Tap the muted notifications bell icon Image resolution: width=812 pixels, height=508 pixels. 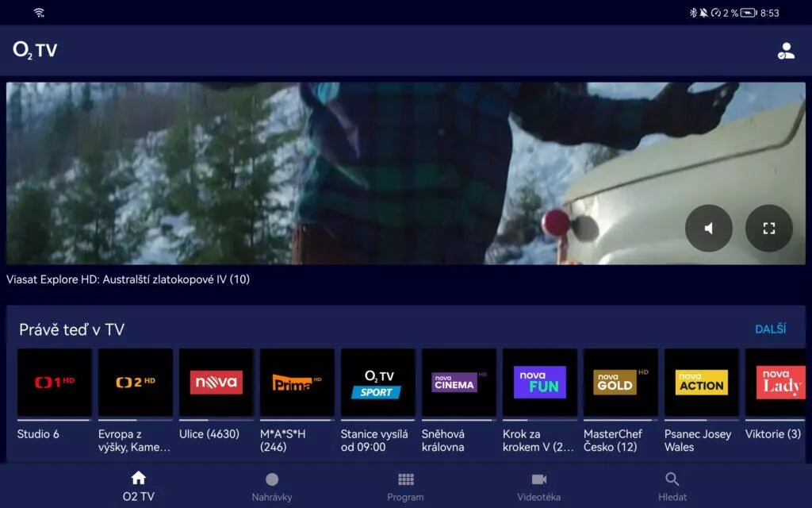[x=704, y=13]
